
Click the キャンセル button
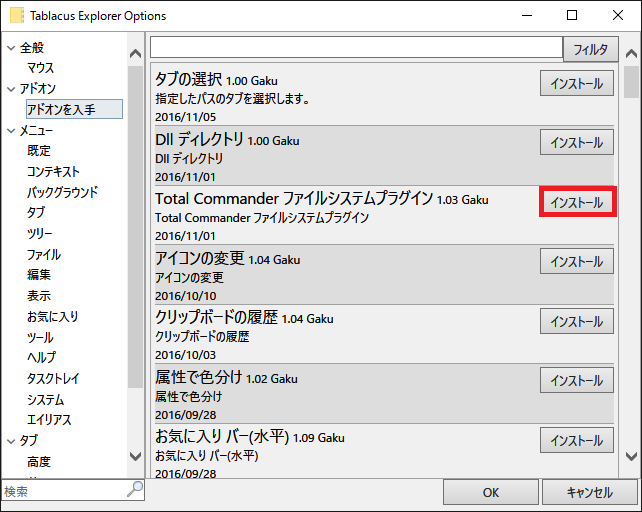pyautogui.click(x=590, y=492)
